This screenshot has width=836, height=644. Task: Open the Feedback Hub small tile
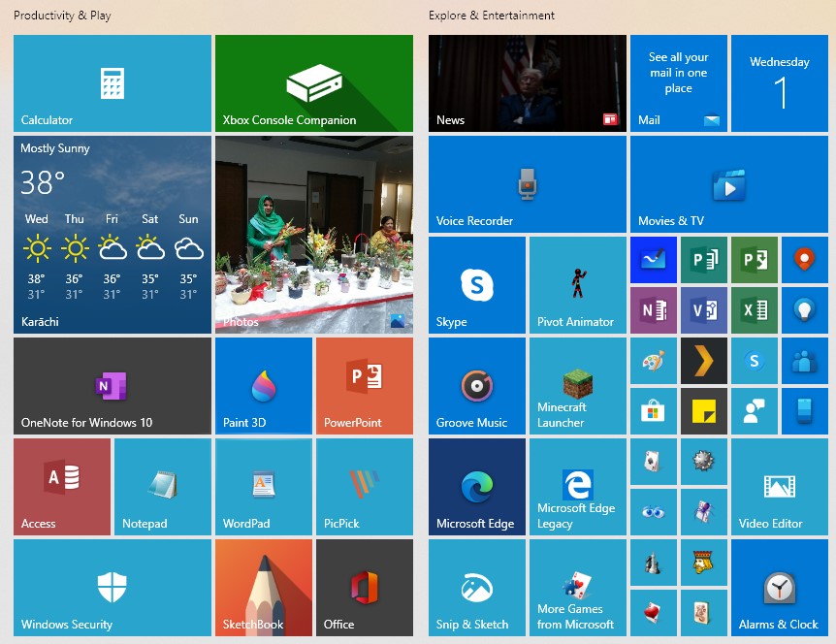755,411
